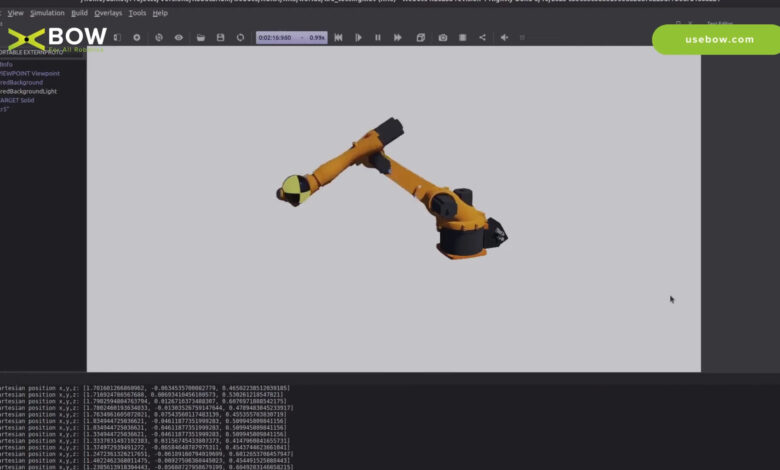Open the Overlays menu
780x470 pixels.
click(108, 13)
